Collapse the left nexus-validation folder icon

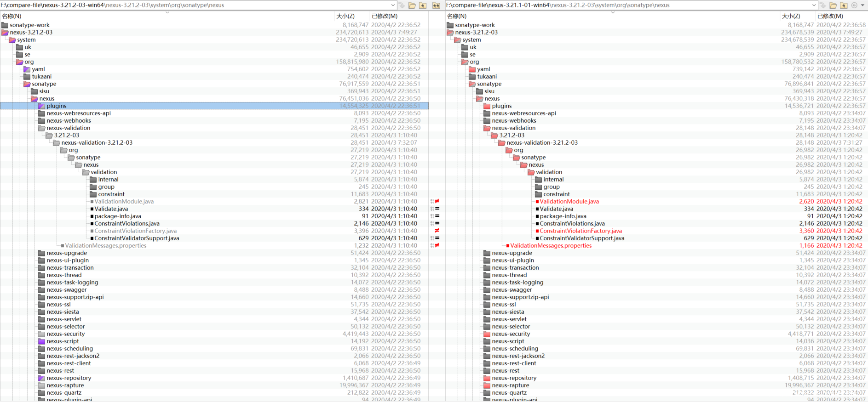(x=41, y=128)
